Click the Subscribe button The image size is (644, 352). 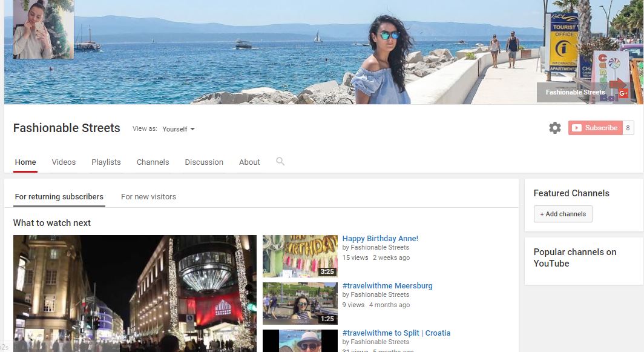(596, 128)
